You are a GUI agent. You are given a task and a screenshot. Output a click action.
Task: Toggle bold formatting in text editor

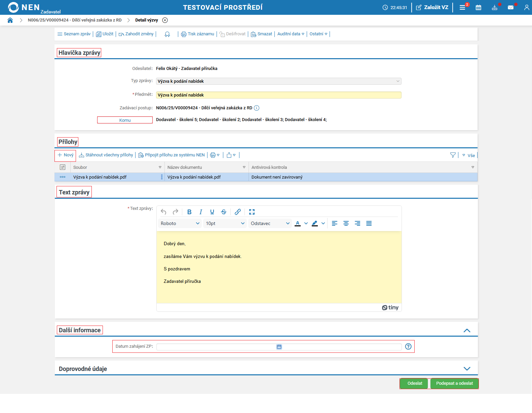pos(189,212)
